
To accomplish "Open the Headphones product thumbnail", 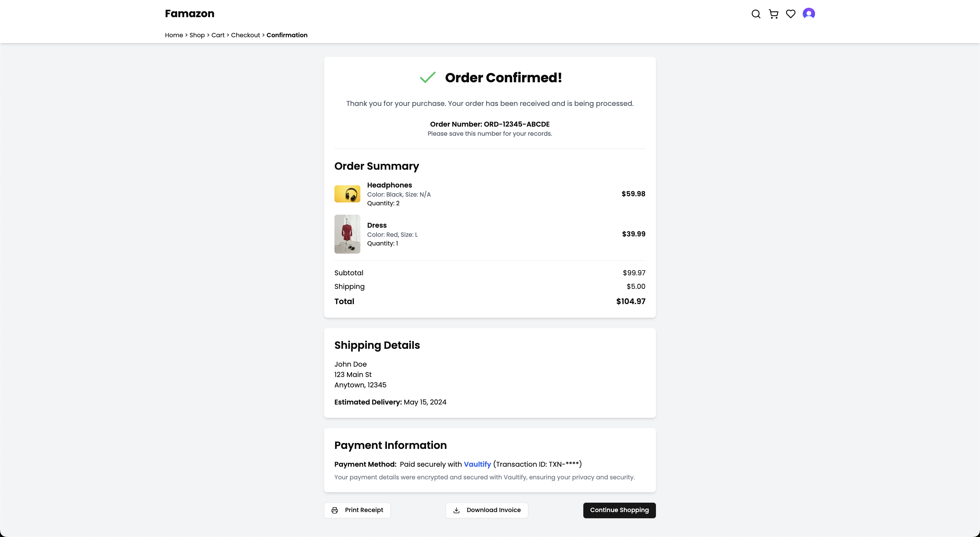I will coord(347,194).
